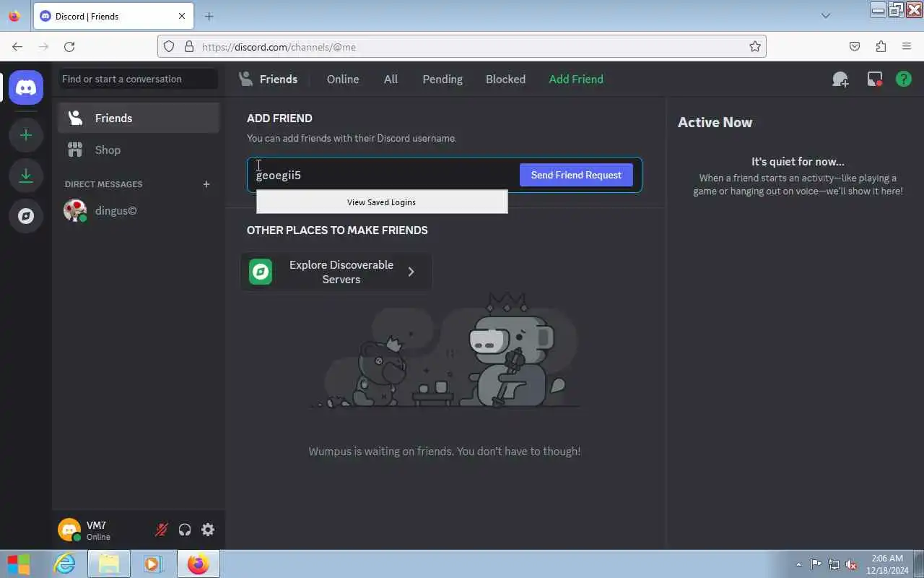
Task: Open a new browser tab
Action: (209, 16)
